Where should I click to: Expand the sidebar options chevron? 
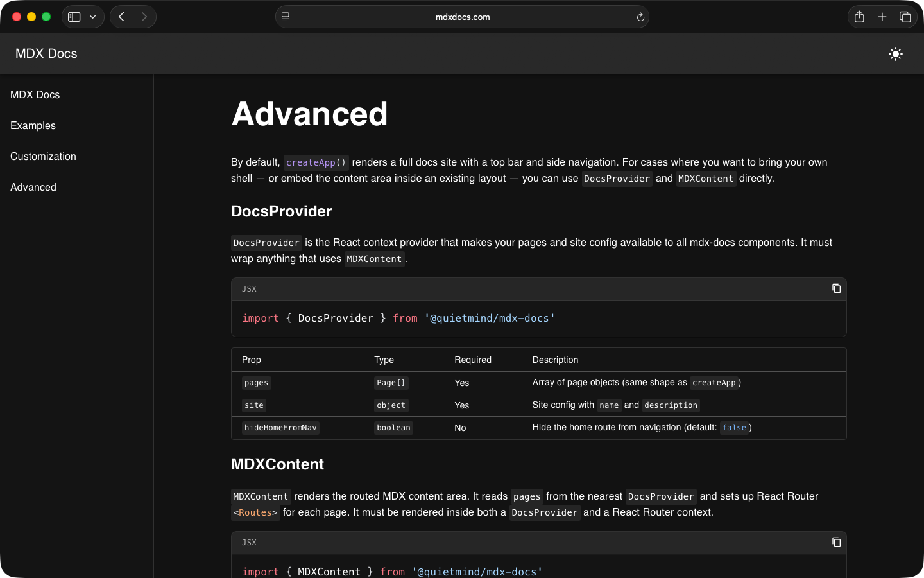pyautogui.click(x=92, y=17)
